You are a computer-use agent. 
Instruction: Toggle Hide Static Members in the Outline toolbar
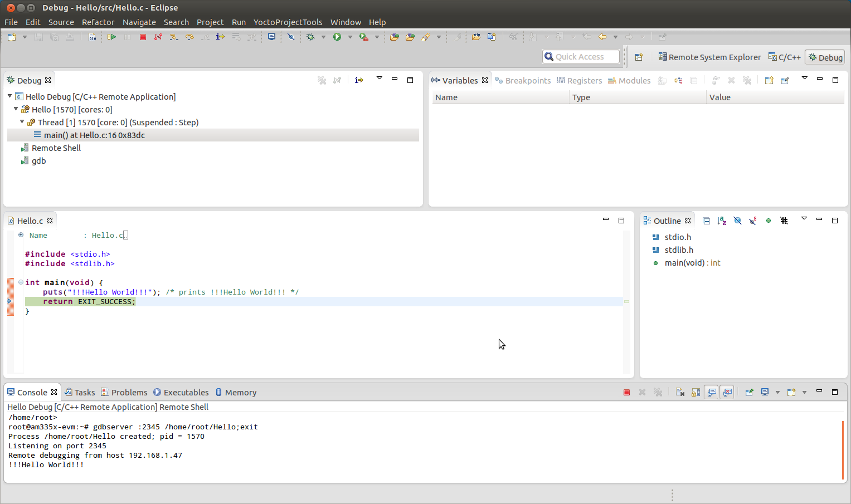click(753, 221)
